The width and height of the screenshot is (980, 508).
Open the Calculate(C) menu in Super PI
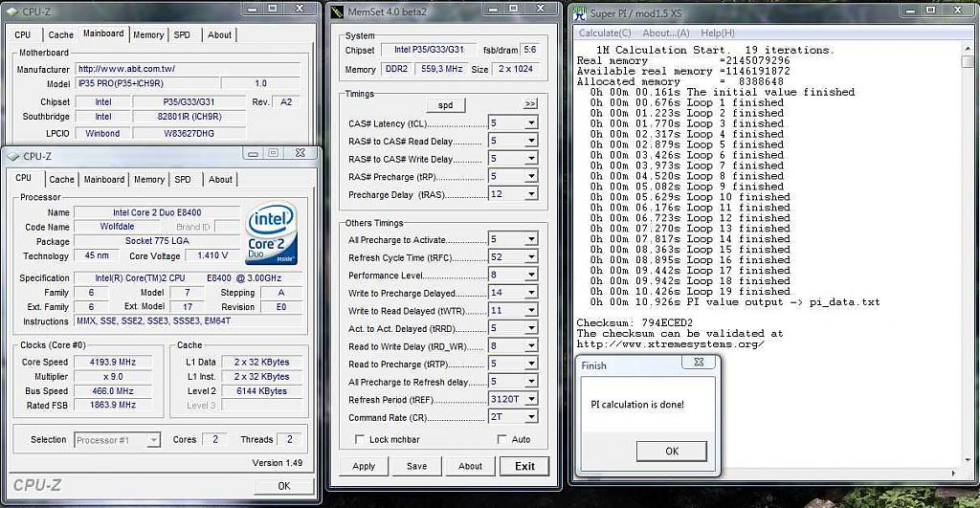coord(605,33)
